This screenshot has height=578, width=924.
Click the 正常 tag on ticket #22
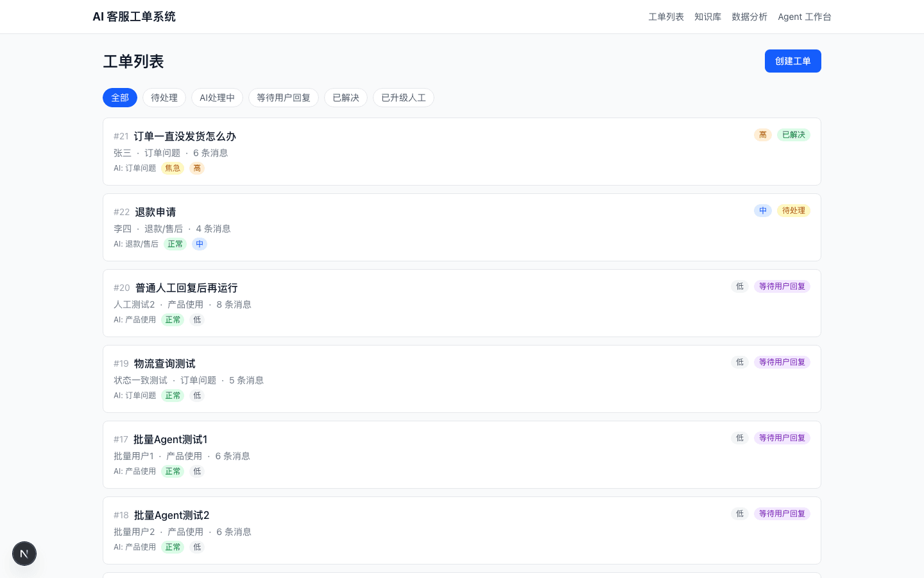tap(175, 244)
